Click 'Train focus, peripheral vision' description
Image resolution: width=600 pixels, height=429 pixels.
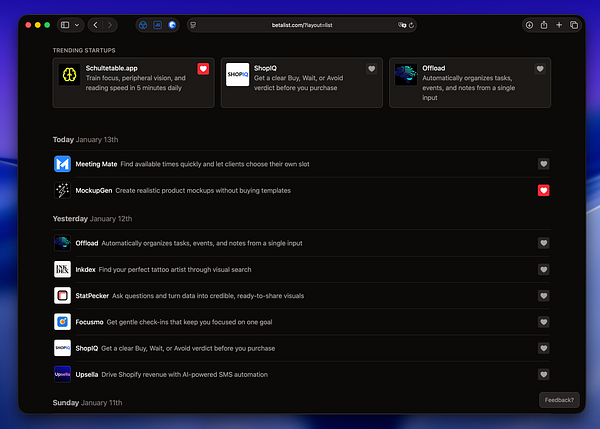[135, 83]
